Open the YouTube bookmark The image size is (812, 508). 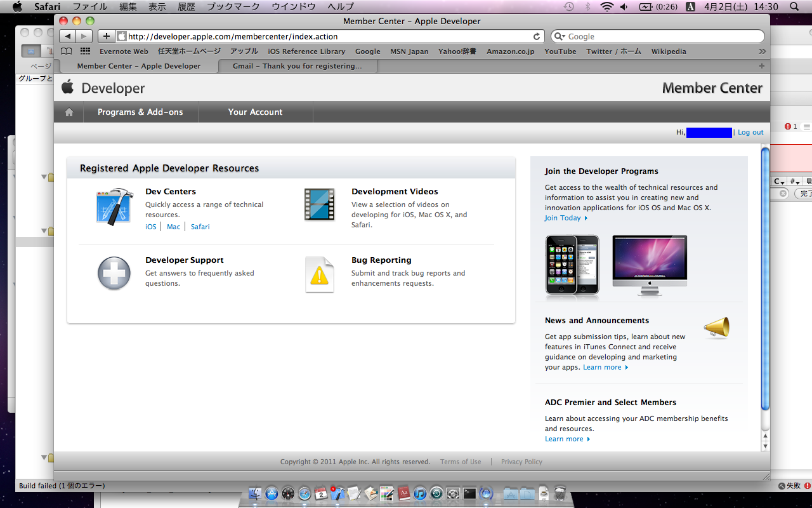pos(560,51)
